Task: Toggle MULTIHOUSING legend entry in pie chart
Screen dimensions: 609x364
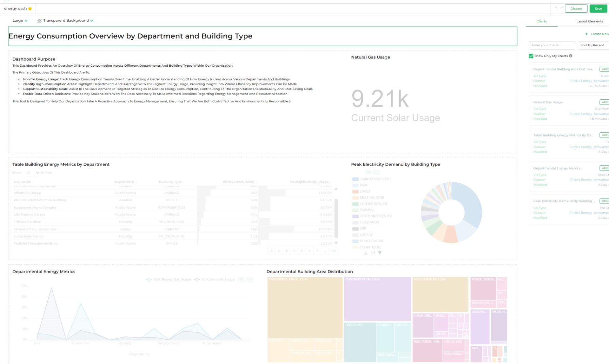Action: tap(368, 198)
